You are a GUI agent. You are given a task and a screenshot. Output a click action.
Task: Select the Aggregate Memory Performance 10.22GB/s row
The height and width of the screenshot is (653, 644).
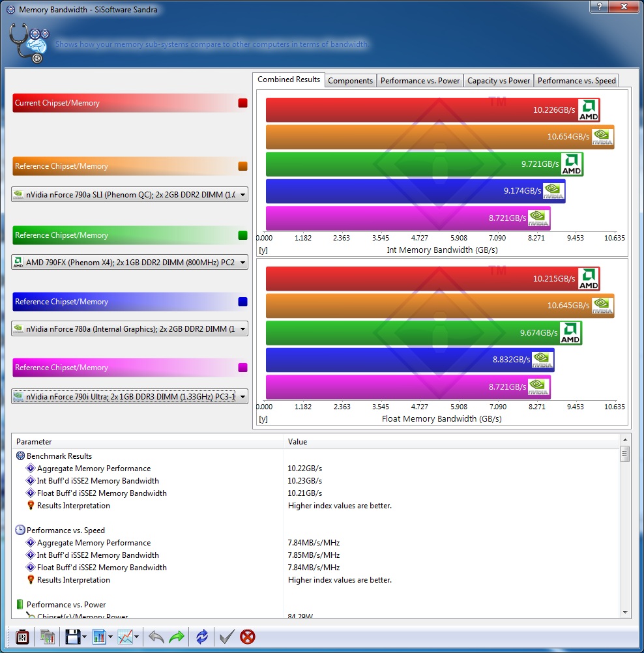pyautogui.click(x=315, y=469)
